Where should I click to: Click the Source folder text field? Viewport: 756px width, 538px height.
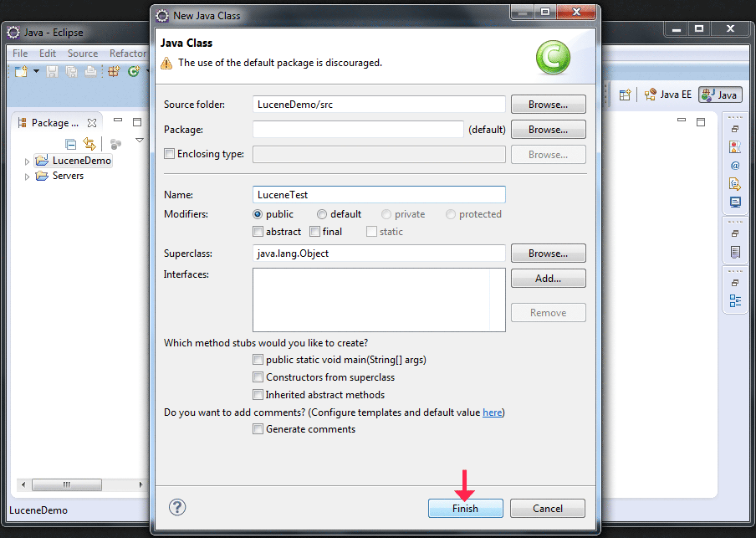tap(379, 105)
